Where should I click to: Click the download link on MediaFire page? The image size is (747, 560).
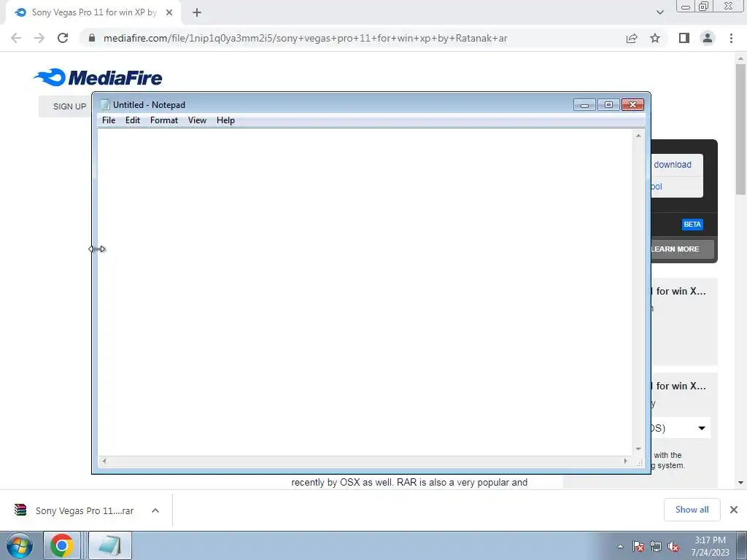point(672,164)
